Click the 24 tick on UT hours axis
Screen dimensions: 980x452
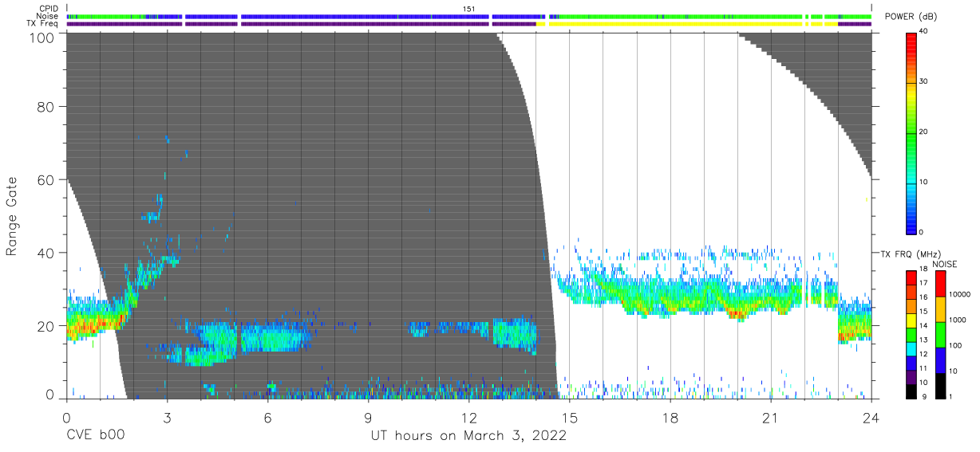coord(871,417)
